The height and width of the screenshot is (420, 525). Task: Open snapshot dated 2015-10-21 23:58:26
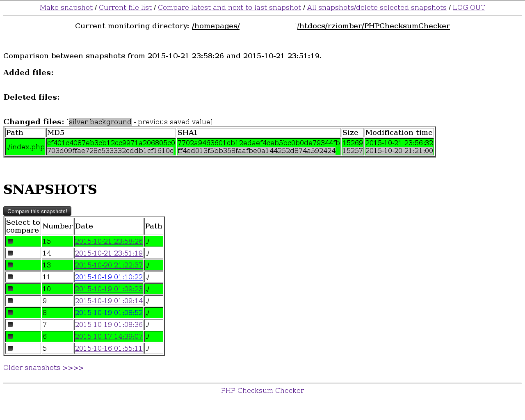(108, 241)
